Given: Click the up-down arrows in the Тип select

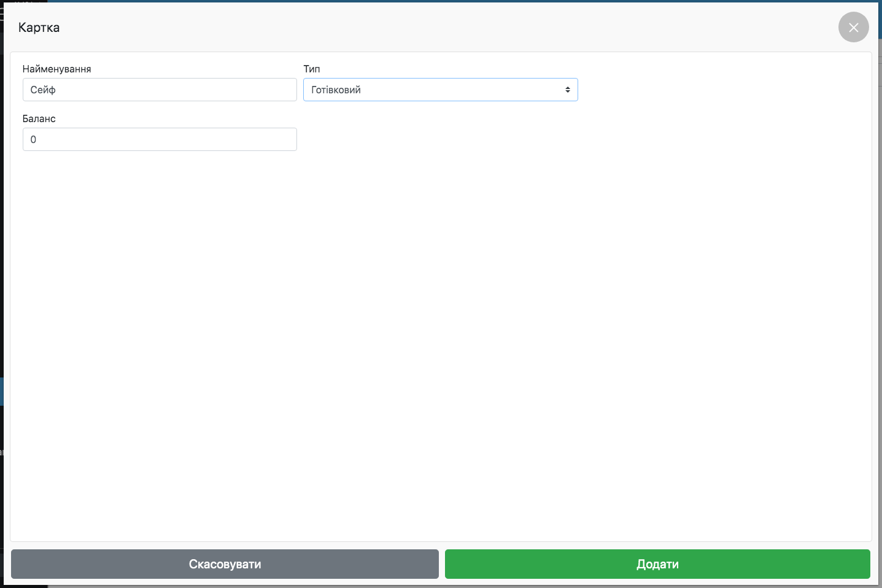Looking at the screenshot, I should click(567, 90).
